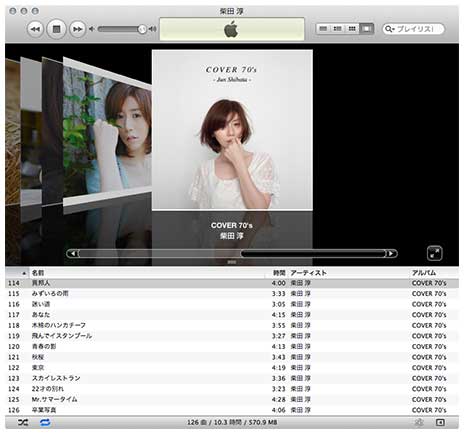Toggle shuffle mode
Image resolution: width=464 pixels, height=434 pixels.
click(23, 423)
